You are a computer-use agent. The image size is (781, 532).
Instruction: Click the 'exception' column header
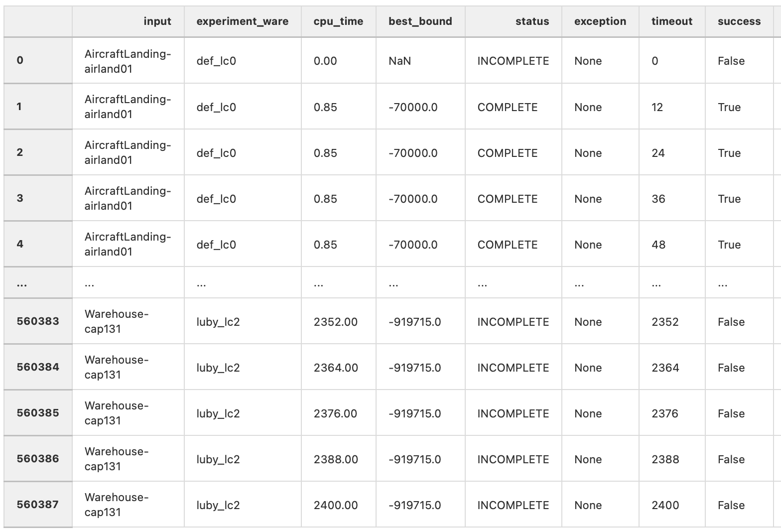coord(600,21)
